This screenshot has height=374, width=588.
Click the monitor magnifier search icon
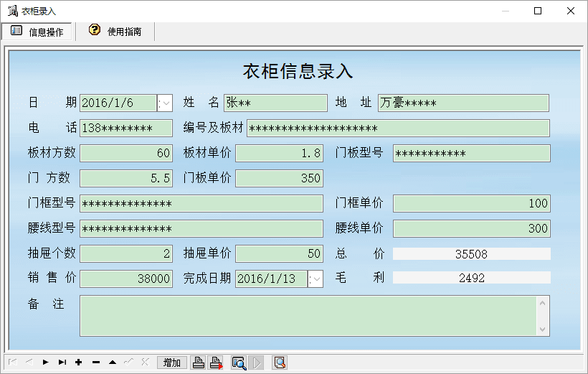(239, 363)
